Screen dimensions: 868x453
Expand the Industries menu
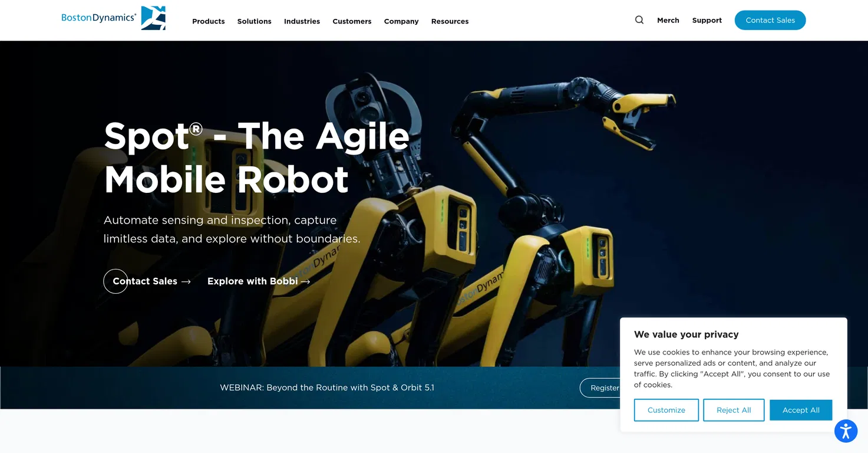pyautogui.click(x=302, y=21)
